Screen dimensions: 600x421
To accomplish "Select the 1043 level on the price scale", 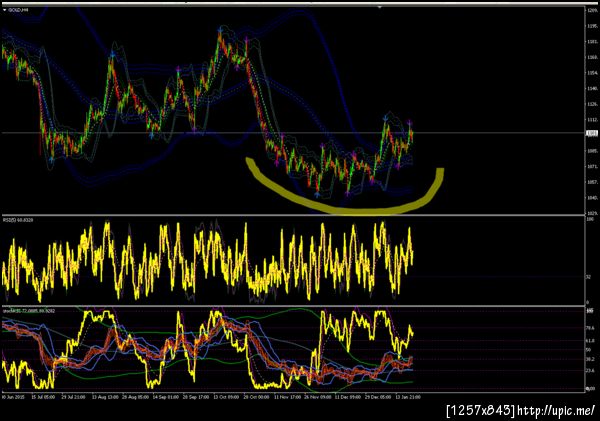I will pyautogui.click(x=592, y=198).
